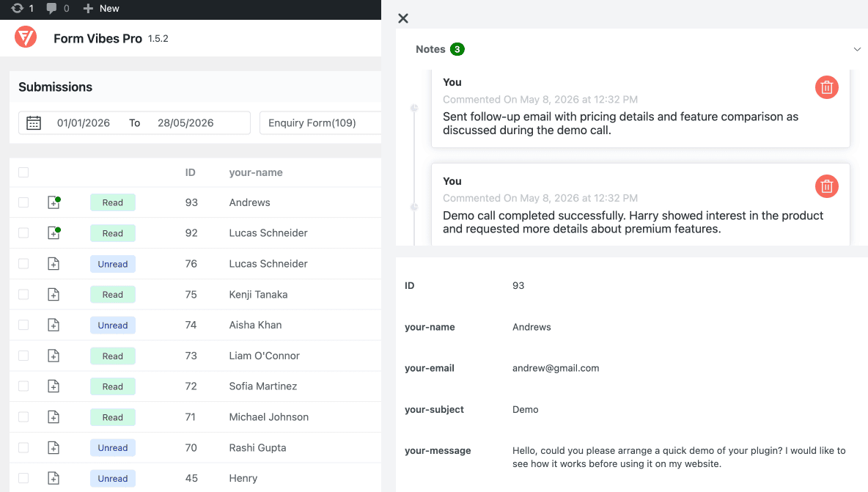Click the Notes count badge 3
Image resolution: width=868 pixels, height=492 pixels.
(457, 49)
